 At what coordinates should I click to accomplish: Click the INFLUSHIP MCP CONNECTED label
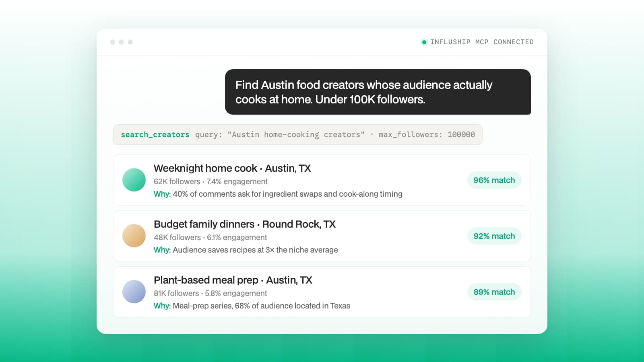click(482, 42)
